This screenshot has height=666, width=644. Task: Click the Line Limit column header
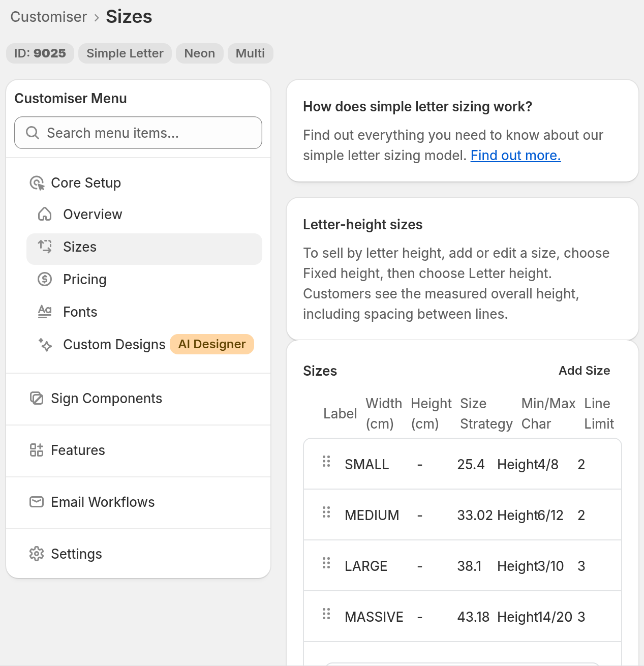(599, 413)
